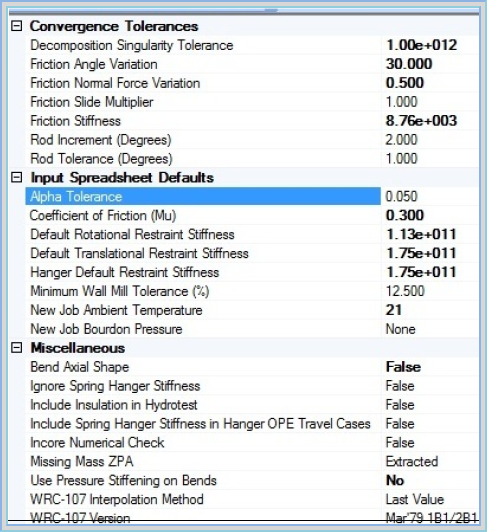Image resolution: width=487 pixels, height=532 pixels.
Task: Toggle Ignore Spring Hanger Stiffness value
Action: click(430, 386)
